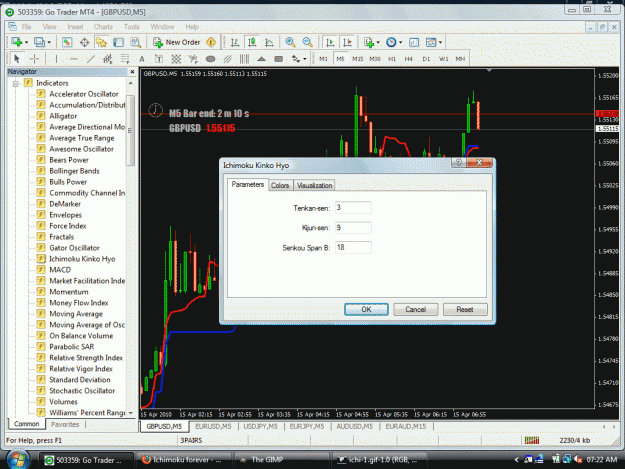This screenshot has height=469, width=625.
Task: Select Bollinger Bands indicator in Navigator
Action: (74, 171)
